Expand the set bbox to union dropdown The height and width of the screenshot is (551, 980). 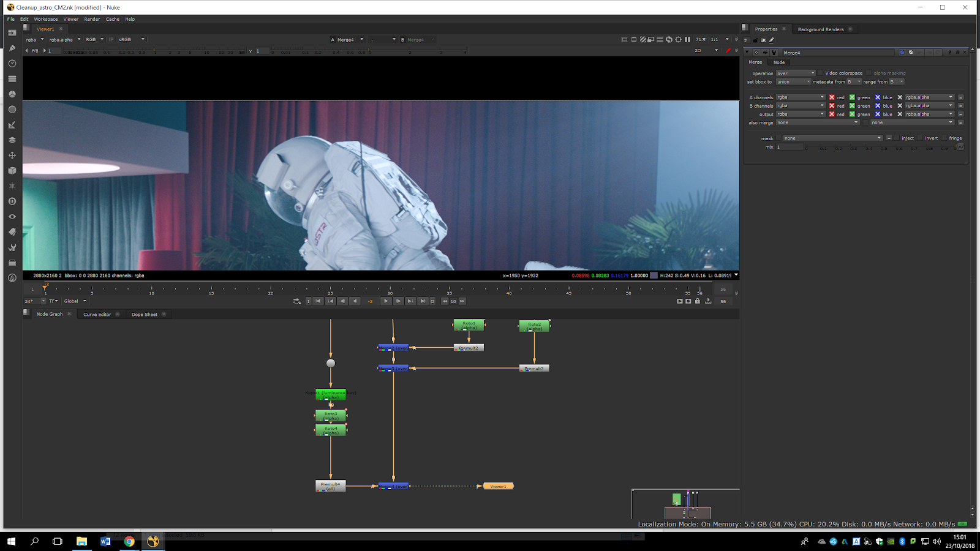point(793,82)
